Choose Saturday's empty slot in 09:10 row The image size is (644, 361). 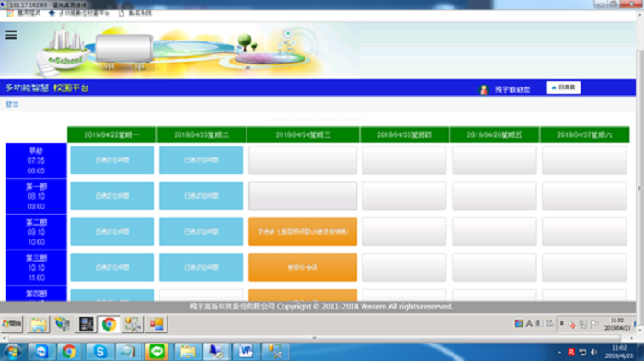(x=584, y=232)
